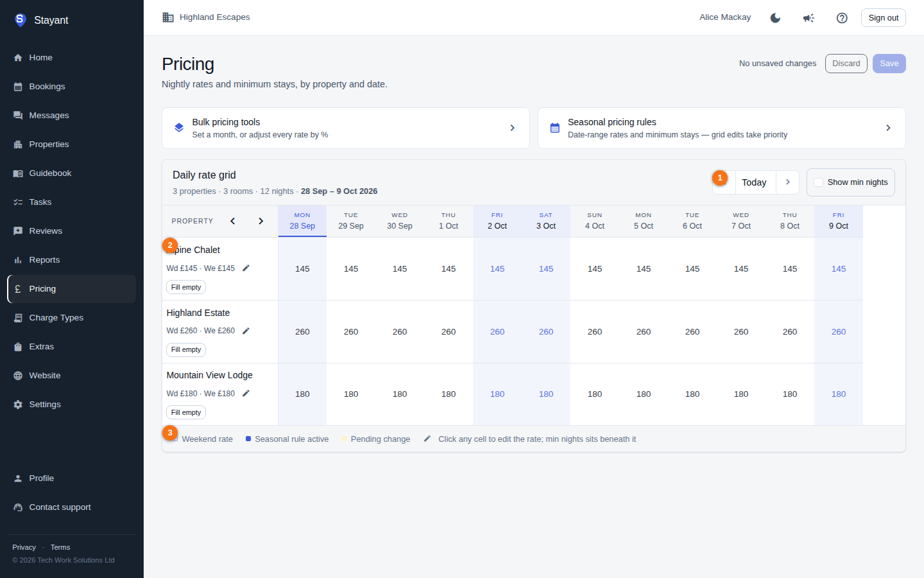Click the Discard button

(846, 64)
